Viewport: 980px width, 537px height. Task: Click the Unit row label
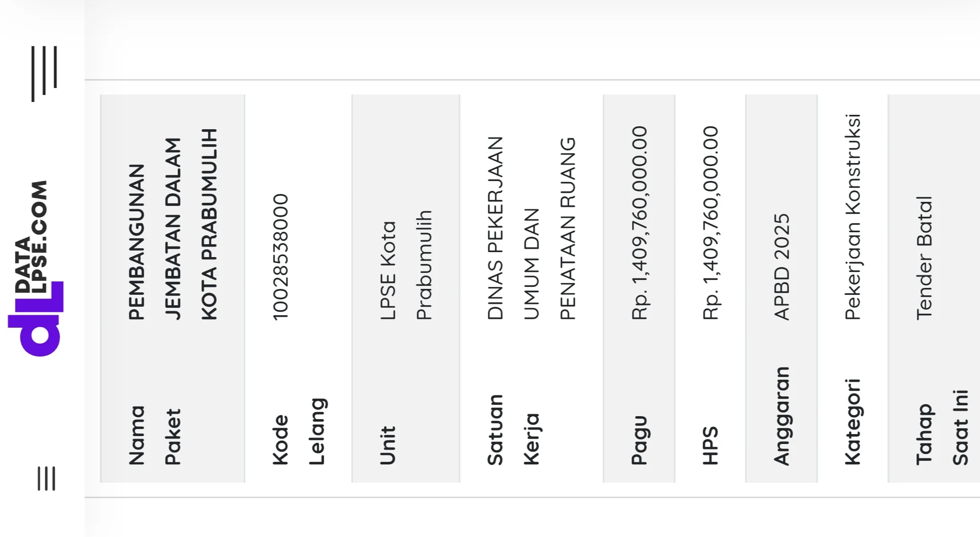[388, 445]
